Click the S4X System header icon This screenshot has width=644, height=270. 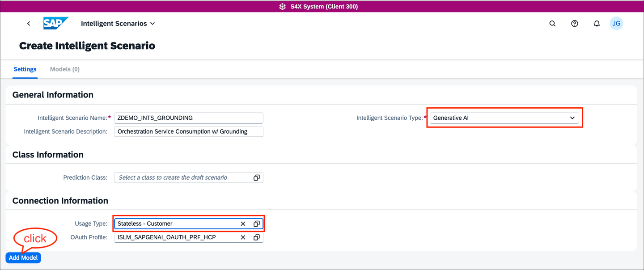(282, 7)
